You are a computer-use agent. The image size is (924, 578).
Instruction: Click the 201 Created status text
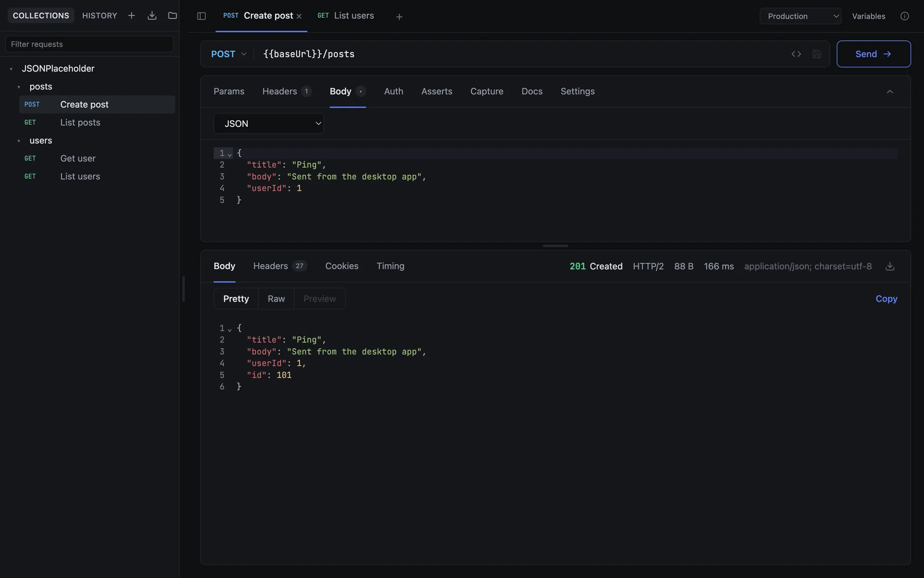[596, 266]
